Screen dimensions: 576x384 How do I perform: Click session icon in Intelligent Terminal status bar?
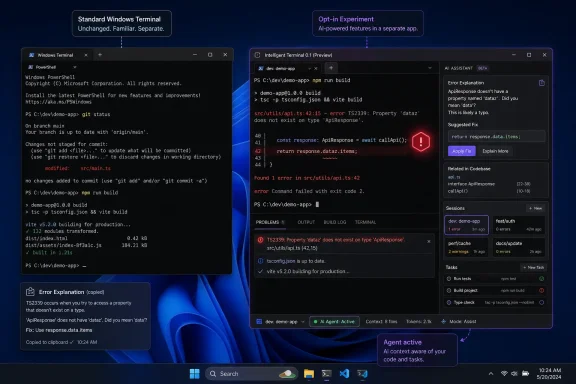[x=259, y=322]
